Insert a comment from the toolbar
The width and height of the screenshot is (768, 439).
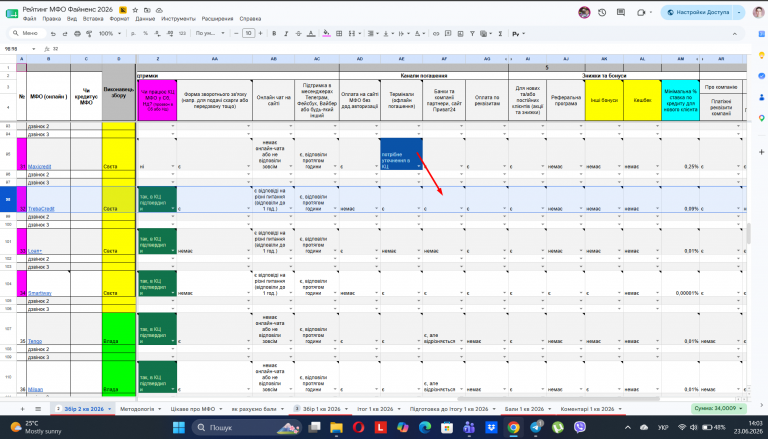tap(448, 33)
